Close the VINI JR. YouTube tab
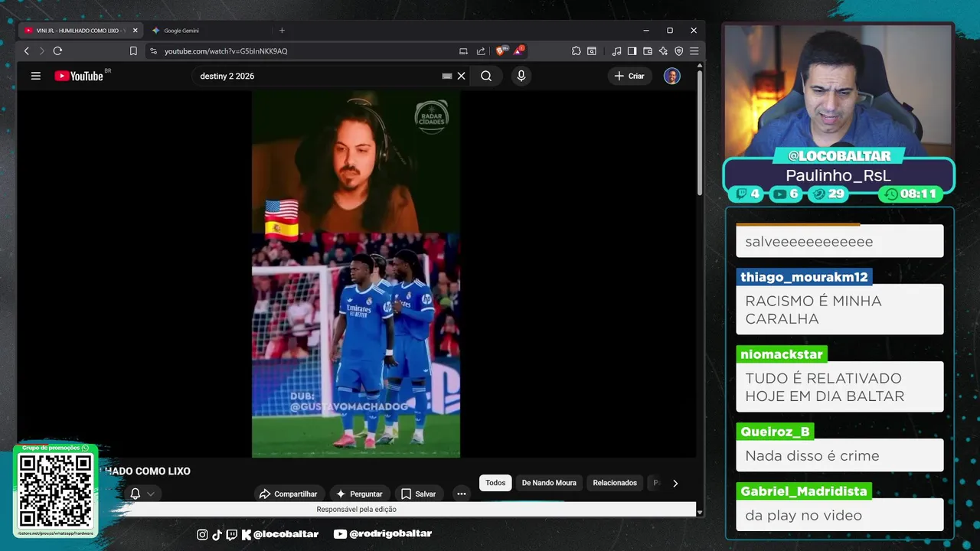This screenshot has height=551, width=980. pos(136,31)
